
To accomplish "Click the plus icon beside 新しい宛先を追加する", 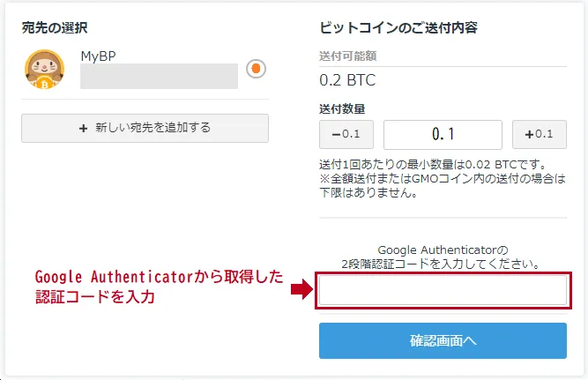I will [83, 129].
